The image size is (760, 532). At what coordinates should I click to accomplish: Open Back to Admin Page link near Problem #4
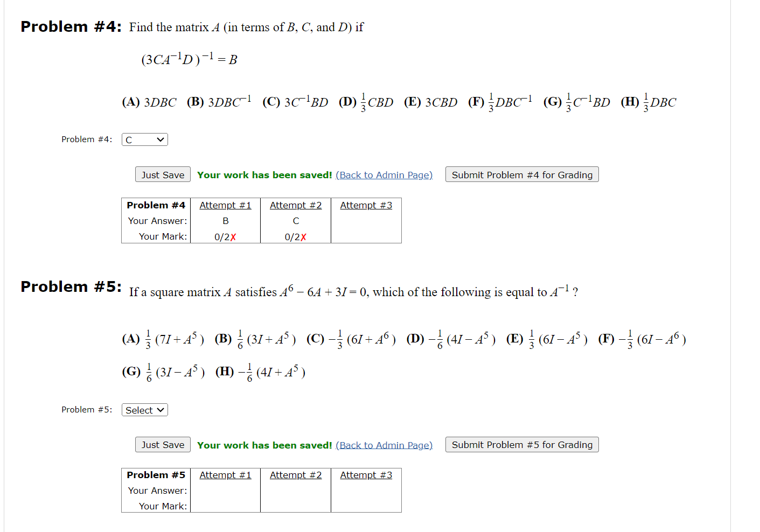pos(384,174)
